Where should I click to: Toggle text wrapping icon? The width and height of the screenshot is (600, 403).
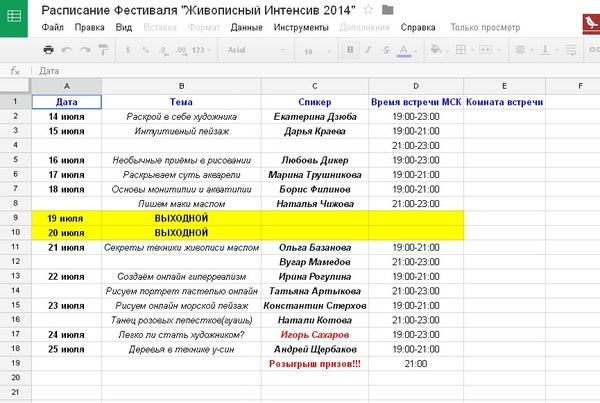(x=571, y=50)
